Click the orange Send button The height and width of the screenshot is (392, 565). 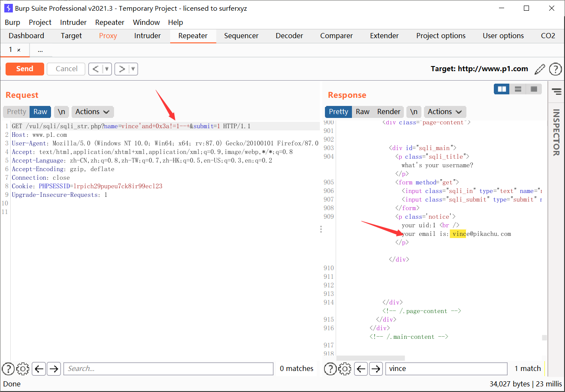pos(25,69)
